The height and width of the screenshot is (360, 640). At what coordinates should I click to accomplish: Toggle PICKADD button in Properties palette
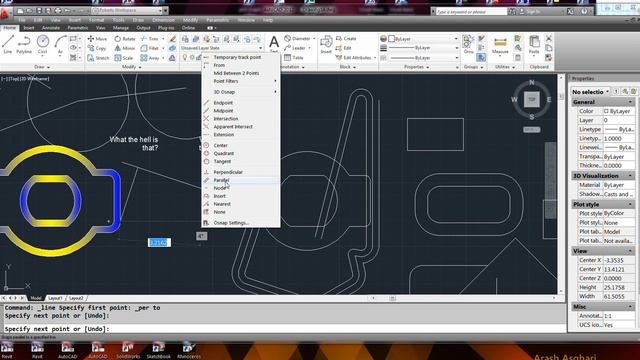click(x=616, y=91)
